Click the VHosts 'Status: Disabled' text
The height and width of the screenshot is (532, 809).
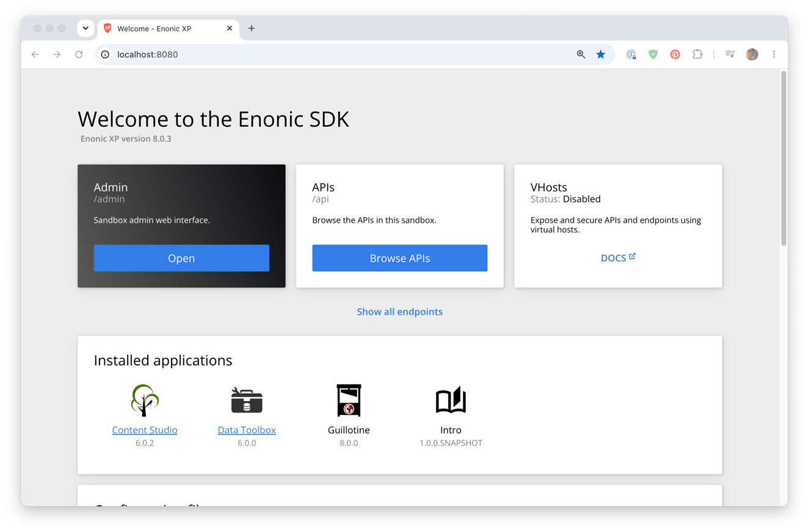pos(565,199)
